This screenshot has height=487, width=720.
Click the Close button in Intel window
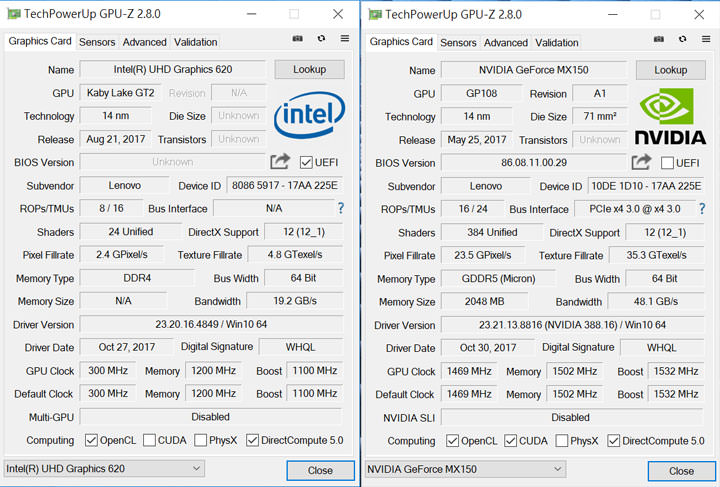[x=320, y=470]
